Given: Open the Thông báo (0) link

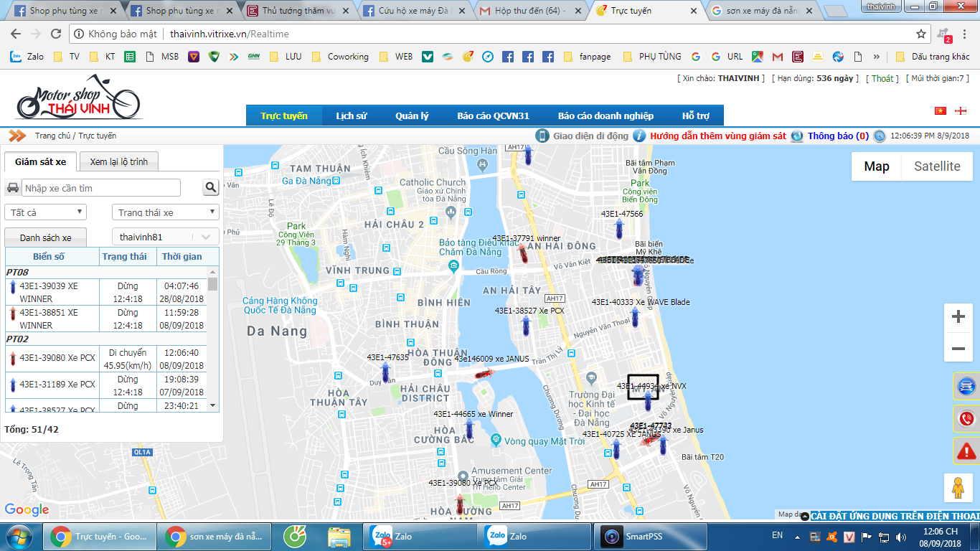Looking at the screenshot, I should [x=838, y=136].
